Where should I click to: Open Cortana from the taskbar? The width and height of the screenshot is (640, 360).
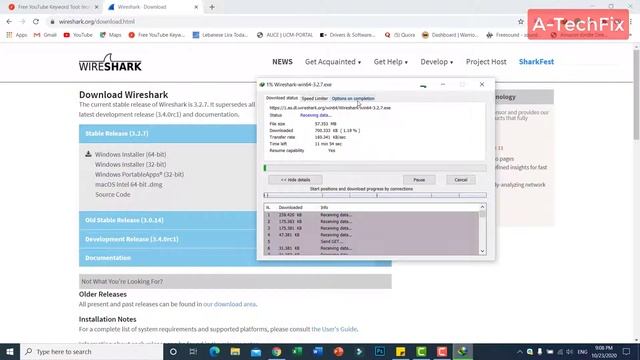click(173, 351)
